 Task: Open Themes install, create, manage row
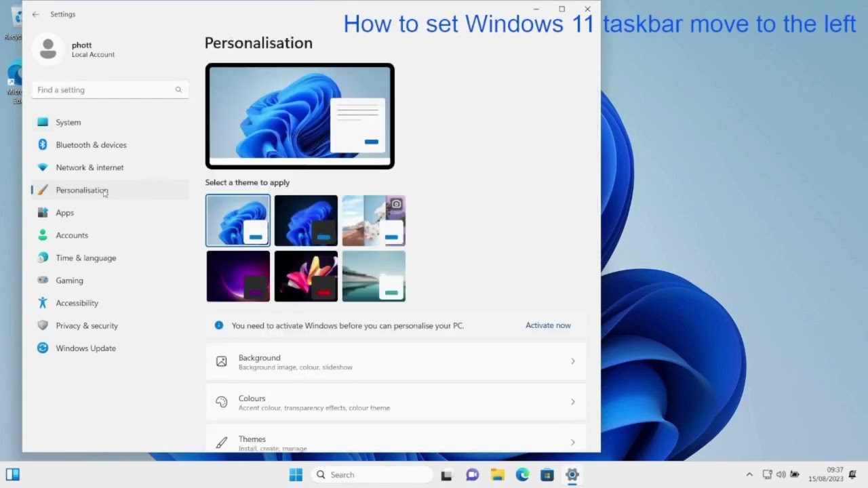coord(396,439)
